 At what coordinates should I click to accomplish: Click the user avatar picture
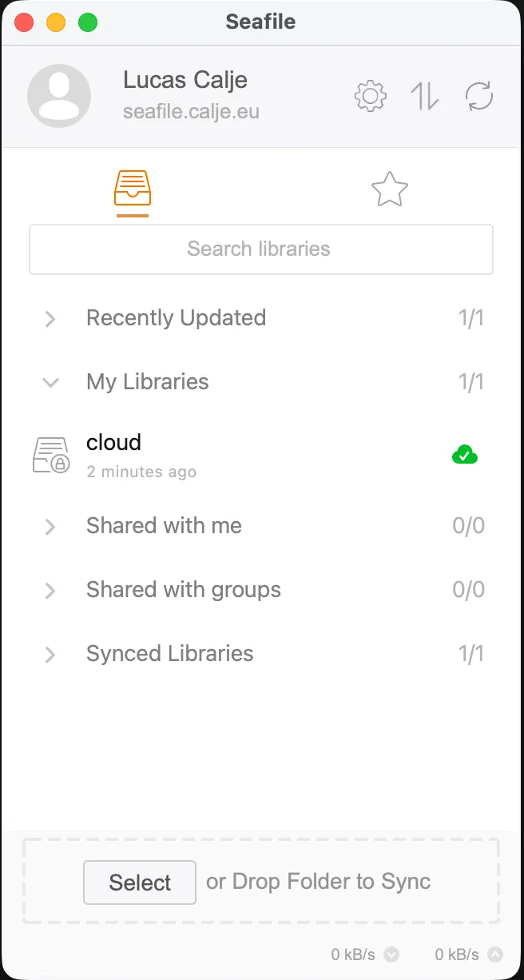point(59,96)
